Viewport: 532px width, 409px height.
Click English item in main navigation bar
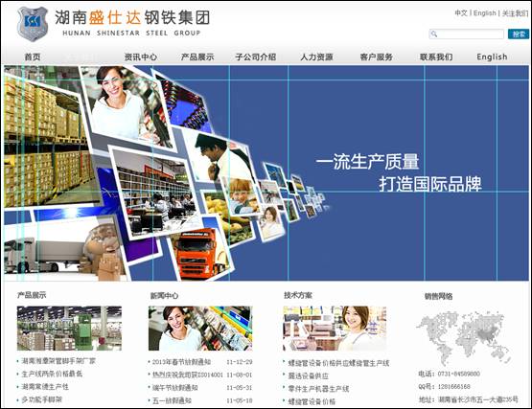(x=492, y=57)
